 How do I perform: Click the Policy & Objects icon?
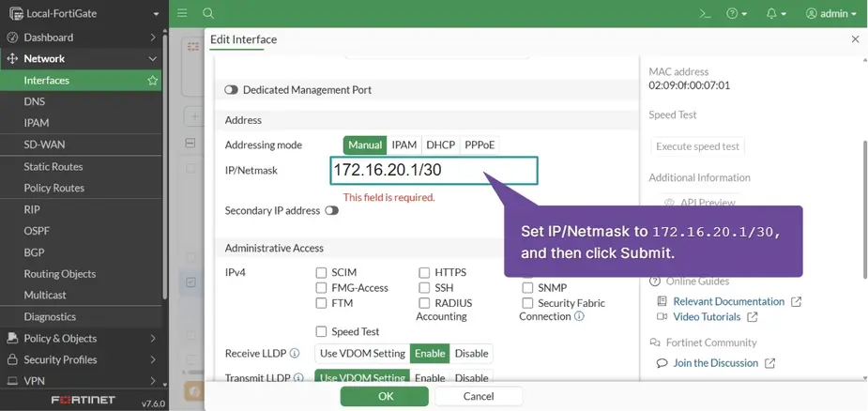click(12, 339)
